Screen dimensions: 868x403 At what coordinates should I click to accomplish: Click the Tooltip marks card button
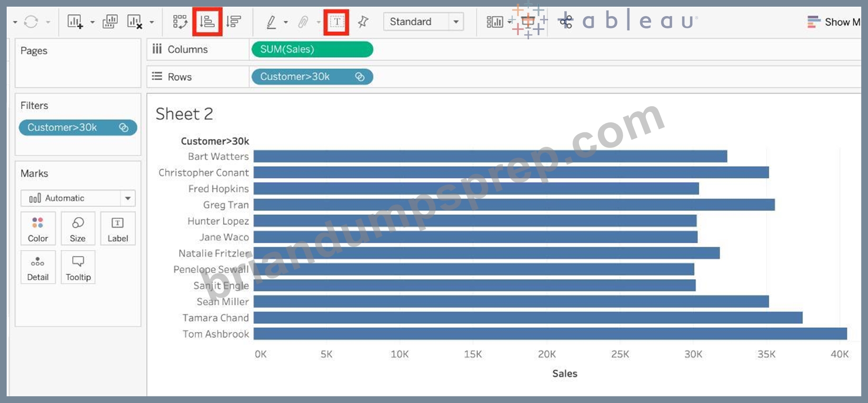(78, 267)
